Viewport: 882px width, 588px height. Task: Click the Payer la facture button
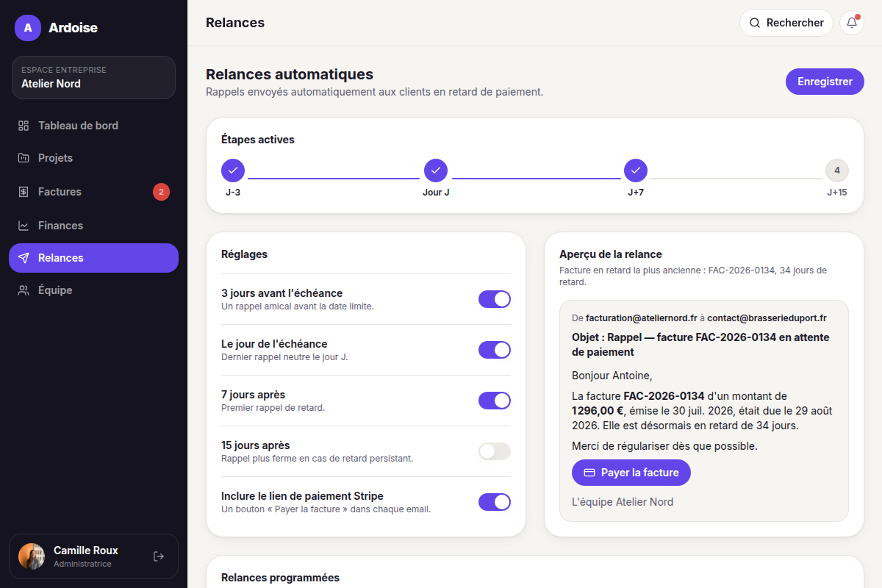[x=631, y=473]
